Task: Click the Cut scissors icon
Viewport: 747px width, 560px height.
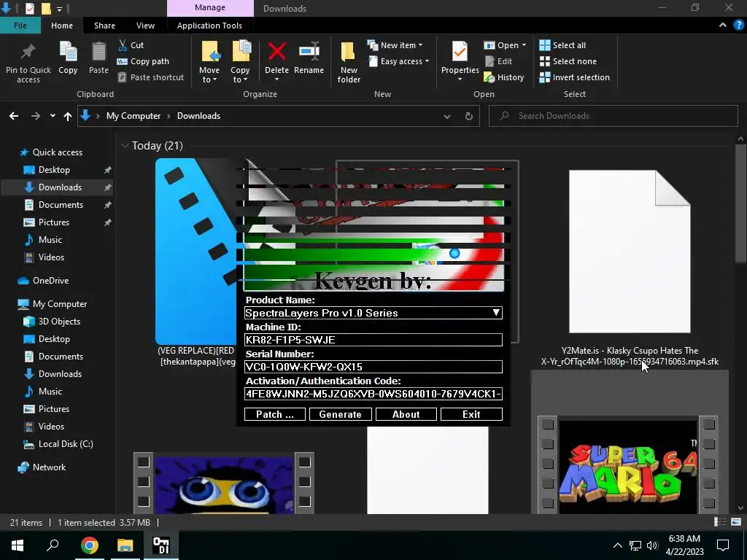Action: (123, 45)
